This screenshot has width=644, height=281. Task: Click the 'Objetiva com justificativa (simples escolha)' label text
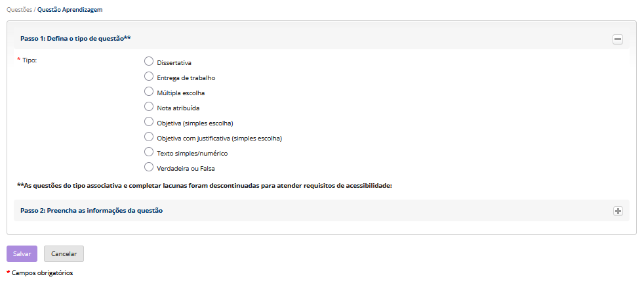219,139
